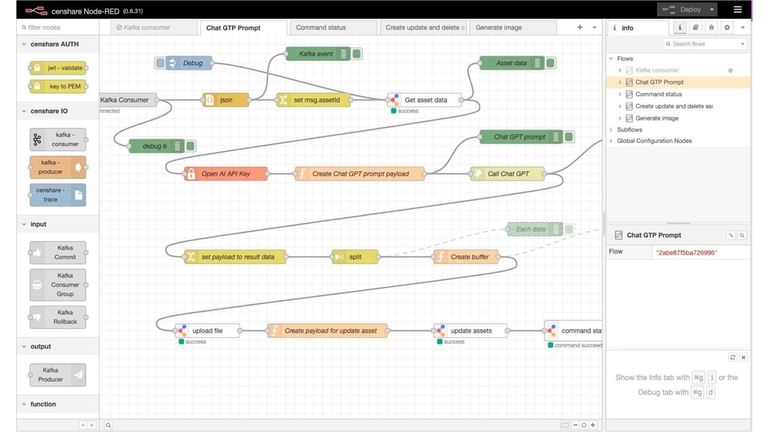The height and width of the screenshot is (432, 768).
Task: Open the hamburger main menu
Action: (x=737, y=9)
